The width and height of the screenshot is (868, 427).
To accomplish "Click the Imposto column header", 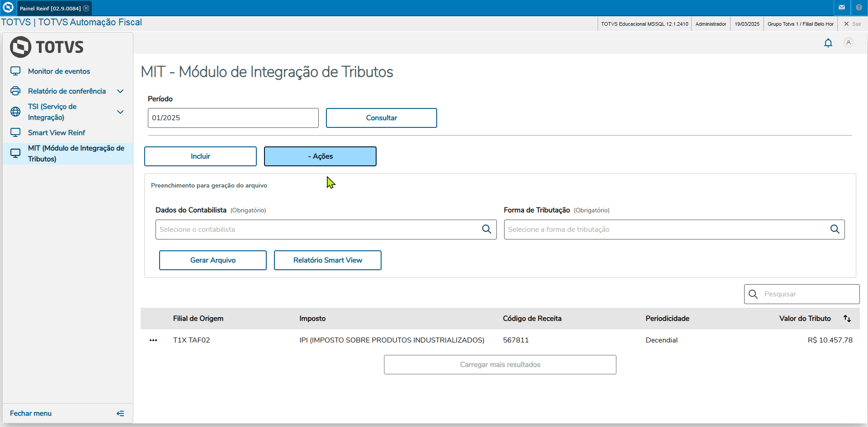I will point(312,319).
